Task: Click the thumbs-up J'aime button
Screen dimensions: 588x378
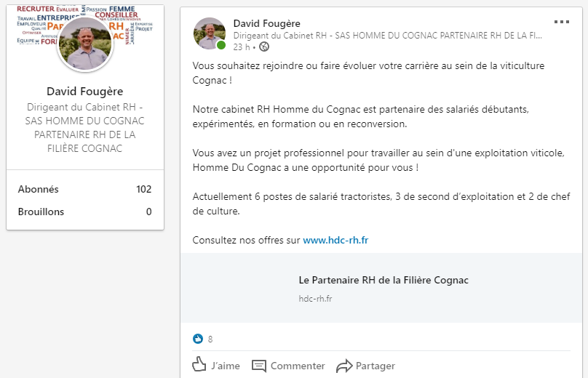Action: click(x=216, y=365)
